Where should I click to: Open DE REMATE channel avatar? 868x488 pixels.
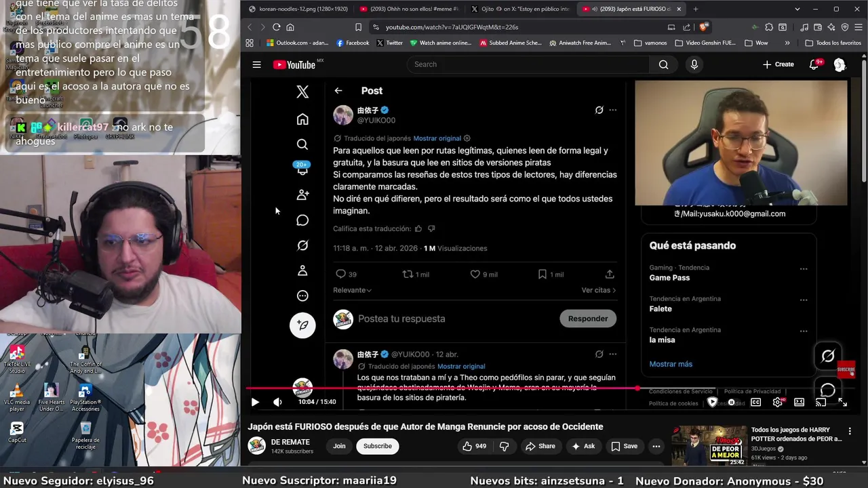(256, 445)
